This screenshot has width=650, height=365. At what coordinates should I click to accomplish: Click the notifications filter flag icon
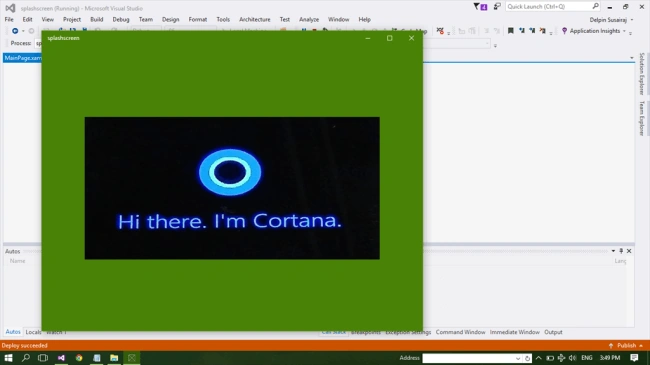click(x=477, y=6)
